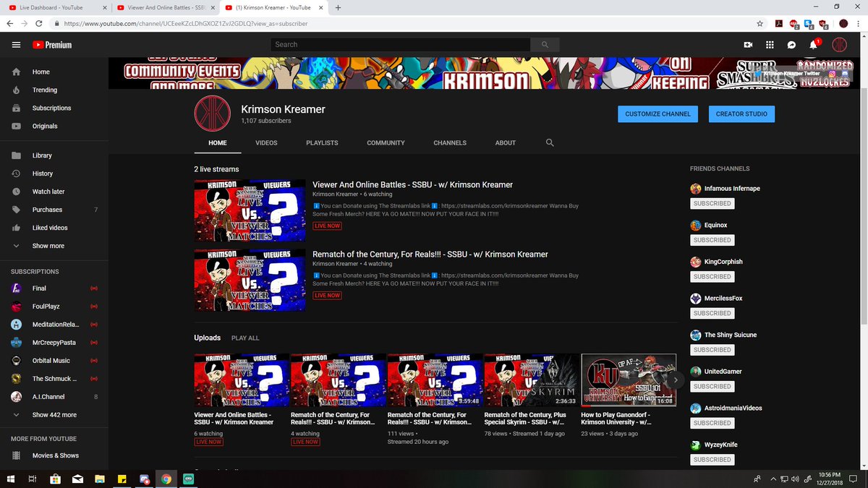Image resolution: width=868 pixels, height=488 pixels.
Task: Expand Show 442 more subscriptions
Action: (x=54, y=415)
